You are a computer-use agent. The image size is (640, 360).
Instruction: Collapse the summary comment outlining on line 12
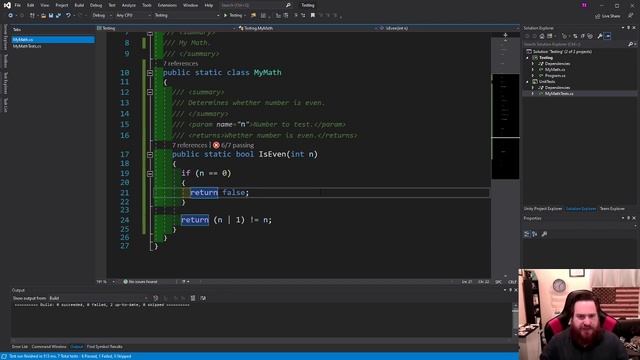pyautogui.click(x=150, y=92)
